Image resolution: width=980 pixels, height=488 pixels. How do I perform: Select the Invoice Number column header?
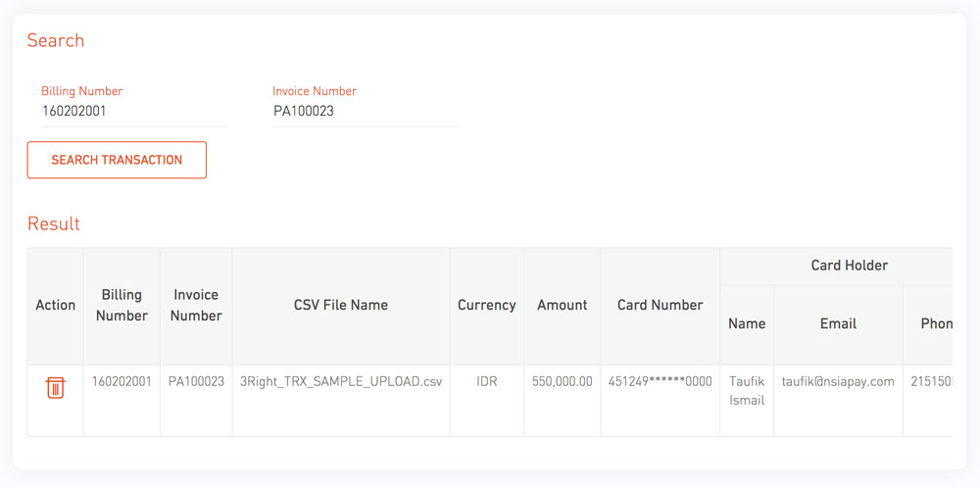(196, 306)
